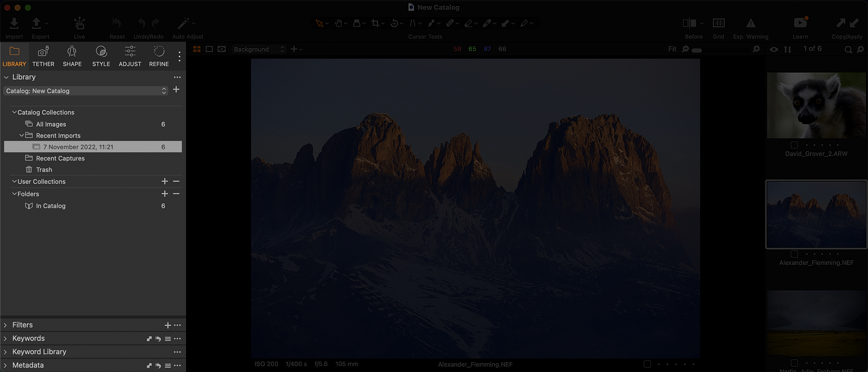Collapse the Recent Imports tree node

[22, 136]
